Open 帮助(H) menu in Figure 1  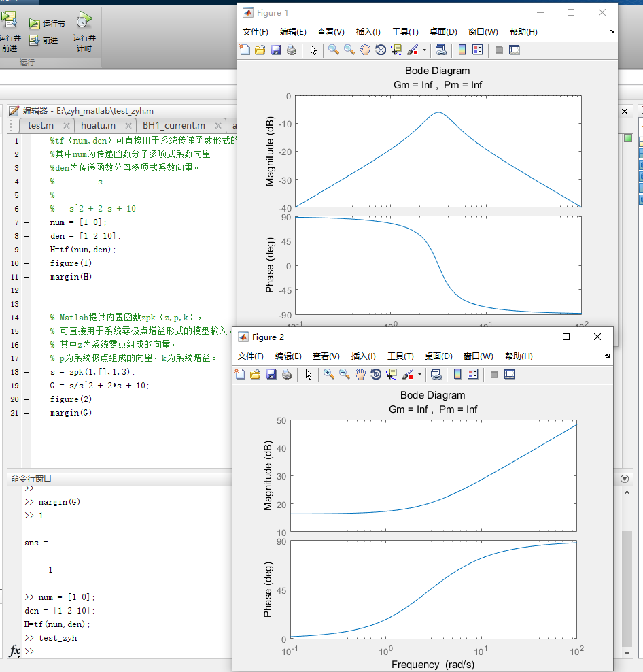[523, 32]
